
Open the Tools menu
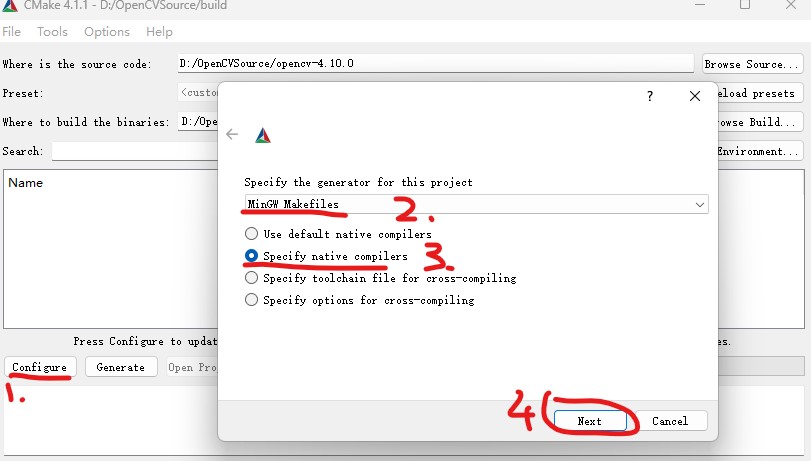pyautogui.click(x=52, y=32)
